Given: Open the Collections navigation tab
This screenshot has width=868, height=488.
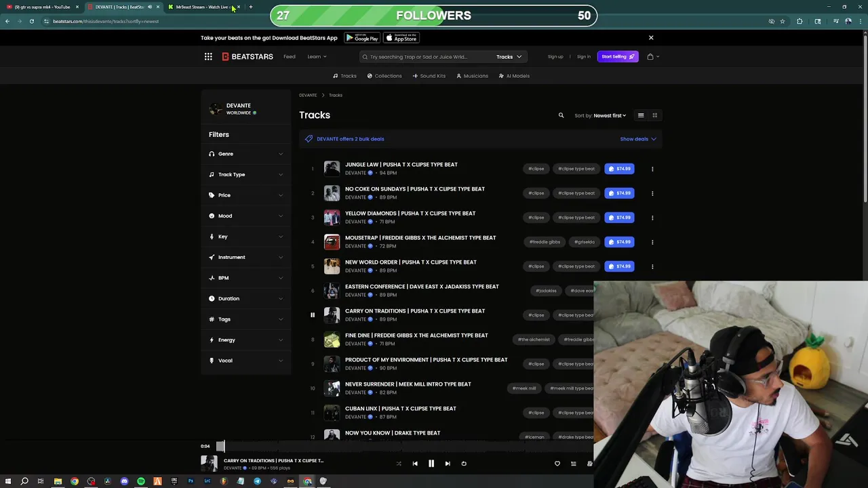Looking at the screenshot, I should point(384,76).
